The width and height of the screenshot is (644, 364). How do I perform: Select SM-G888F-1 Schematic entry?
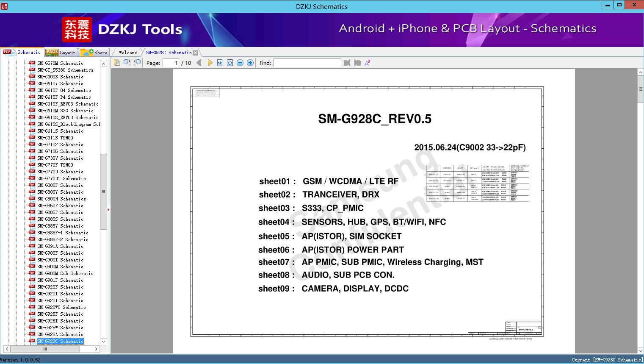click(63, 233)
